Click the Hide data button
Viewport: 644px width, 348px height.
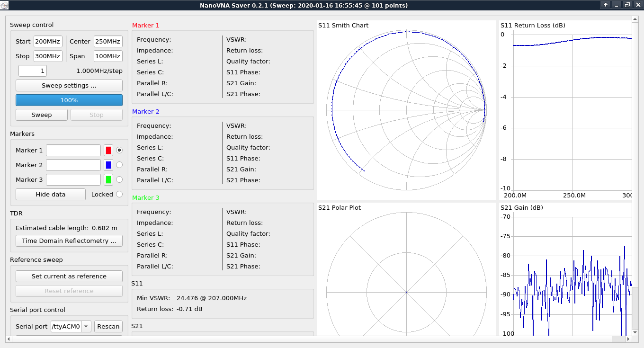tap(51, 195)
